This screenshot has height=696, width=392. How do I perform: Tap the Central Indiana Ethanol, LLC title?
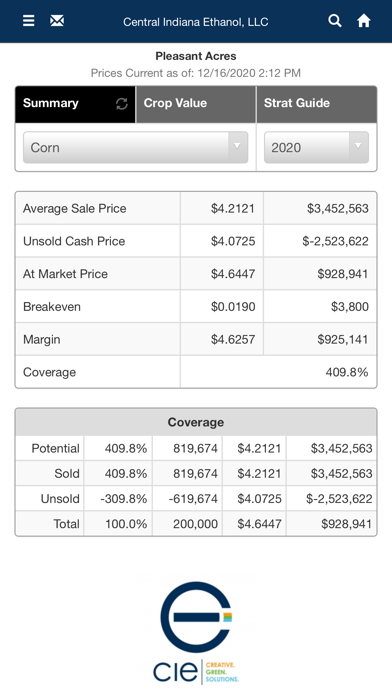[x=196, y=22]
